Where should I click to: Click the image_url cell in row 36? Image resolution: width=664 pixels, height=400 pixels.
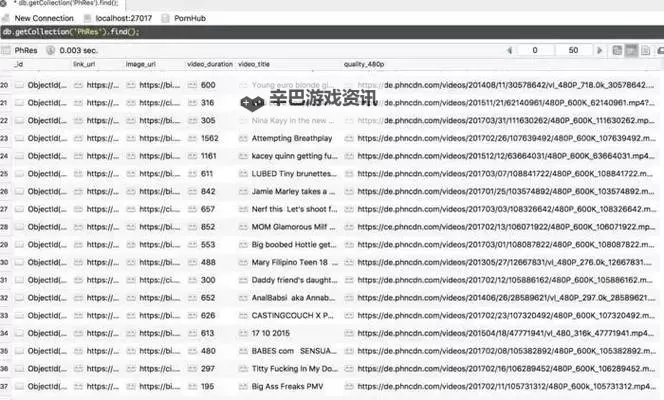(159, 369)
